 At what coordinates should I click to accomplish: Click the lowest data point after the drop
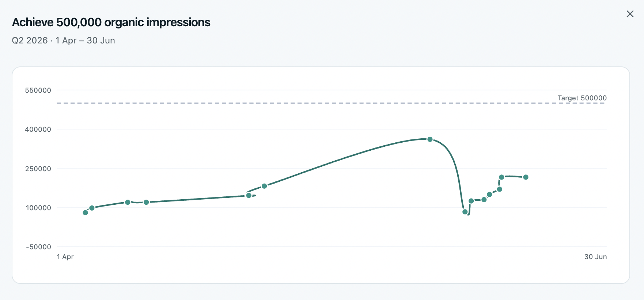(465, 212)
